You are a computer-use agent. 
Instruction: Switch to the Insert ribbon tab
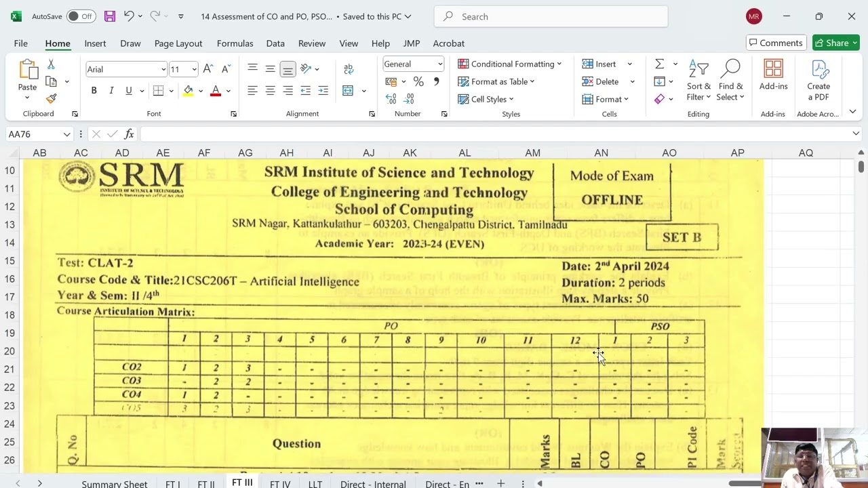(95, 43)
